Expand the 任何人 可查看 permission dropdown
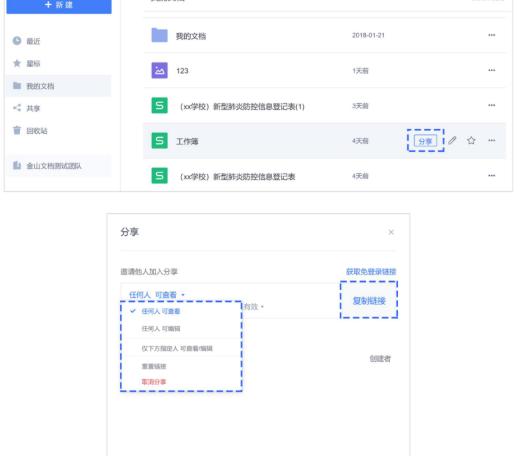 click(x=156, y=295)
